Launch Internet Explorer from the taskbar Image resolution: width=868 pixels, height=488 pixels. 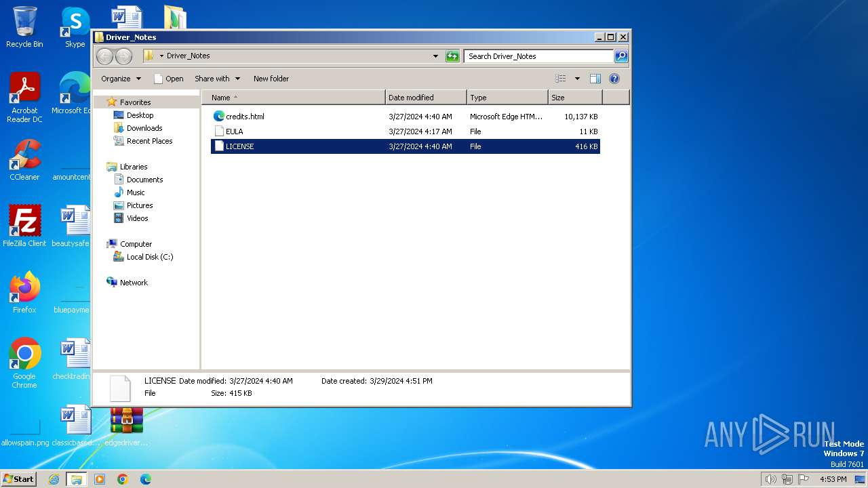tap(54, 479)
